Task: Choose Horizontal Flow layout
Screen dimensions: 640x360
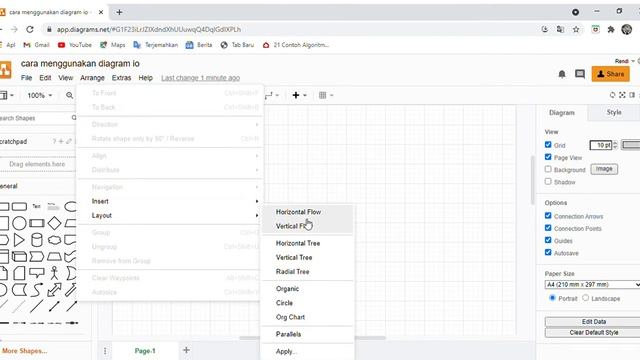Action: click(307, 212)
